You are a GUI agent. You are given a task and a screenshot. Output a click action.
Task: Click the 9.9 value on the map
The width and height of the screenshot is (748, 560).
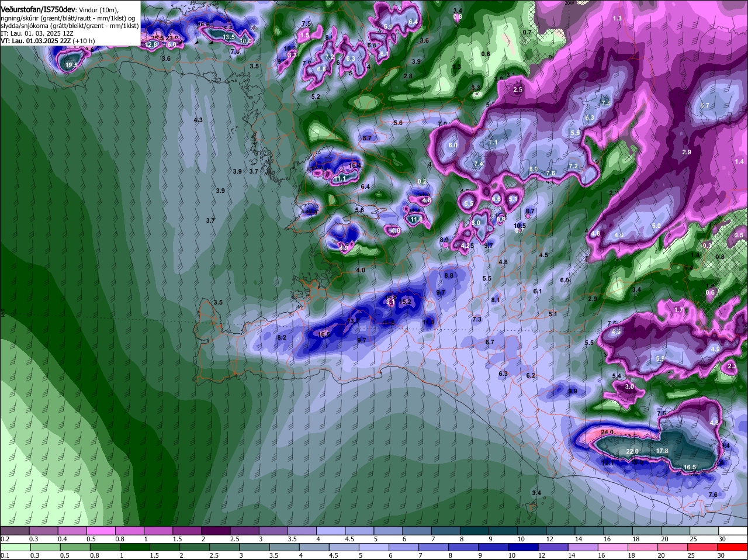point(573,391)
